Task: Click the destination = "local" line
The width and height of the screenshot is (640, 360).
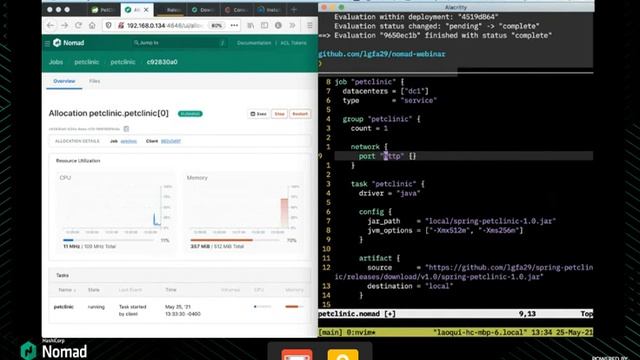Action: (410, 286)
